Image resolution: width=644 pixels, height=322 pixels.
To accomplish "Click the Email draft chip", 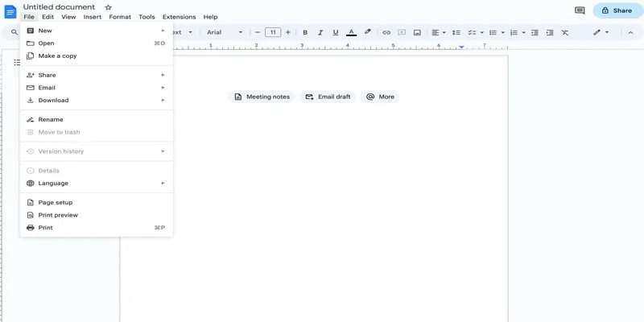I will click(x=328, y=97).
